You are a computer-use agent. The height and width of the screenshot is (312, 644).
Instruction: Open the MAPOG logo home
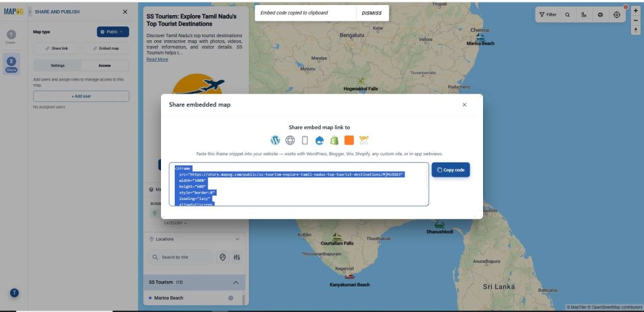point(14,12)
